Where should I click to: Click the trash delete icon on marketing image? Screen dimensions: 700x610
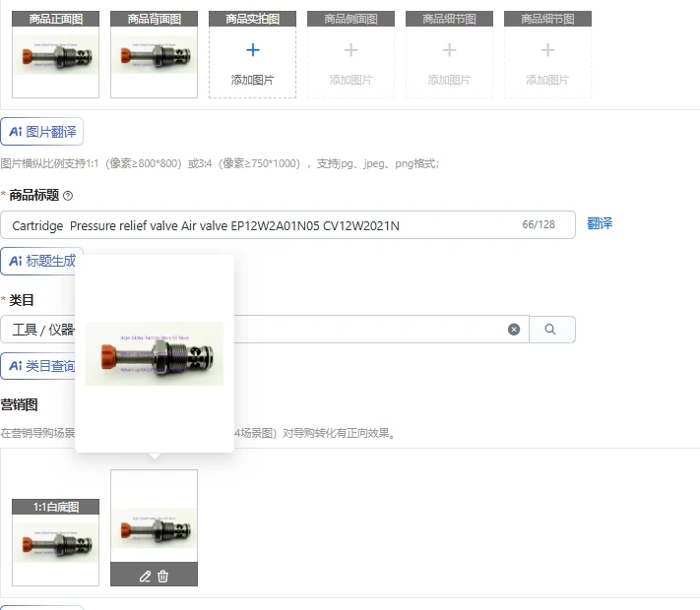point(163,577)
